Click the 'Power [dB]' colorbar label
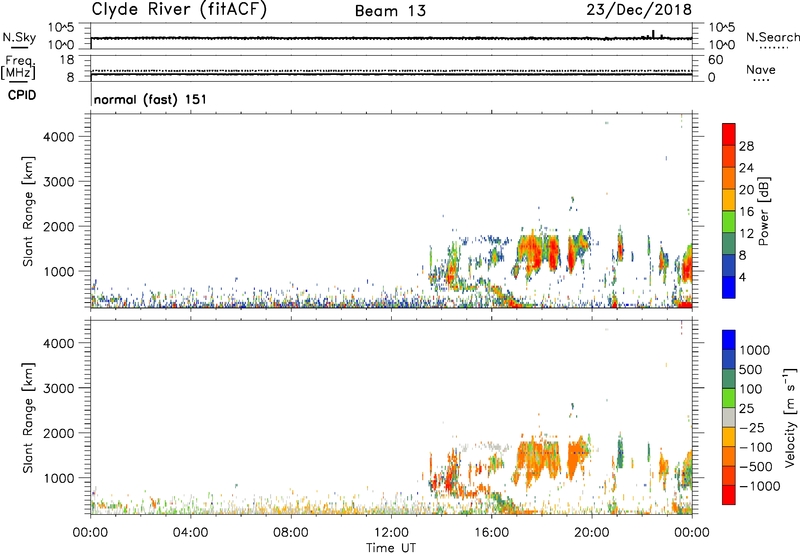The width and height of the screenshot is (800, 554). click(763, 211)
